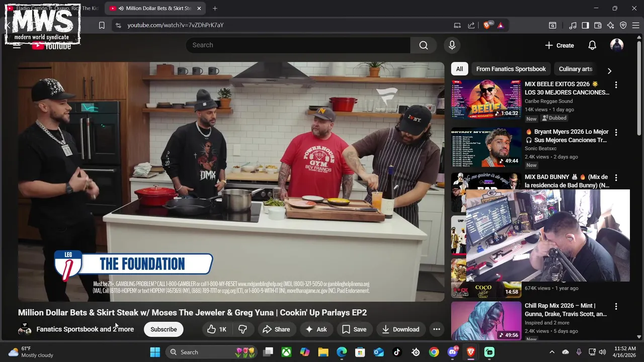Click the share page icon in address bar
Image resolution: width=644 pixels, height=362 pixels.
click(x=471, y=25)
